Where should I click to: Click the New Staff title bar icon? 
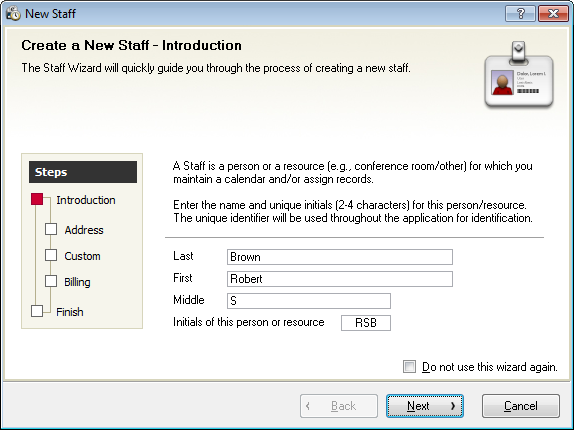coord(13,14)
